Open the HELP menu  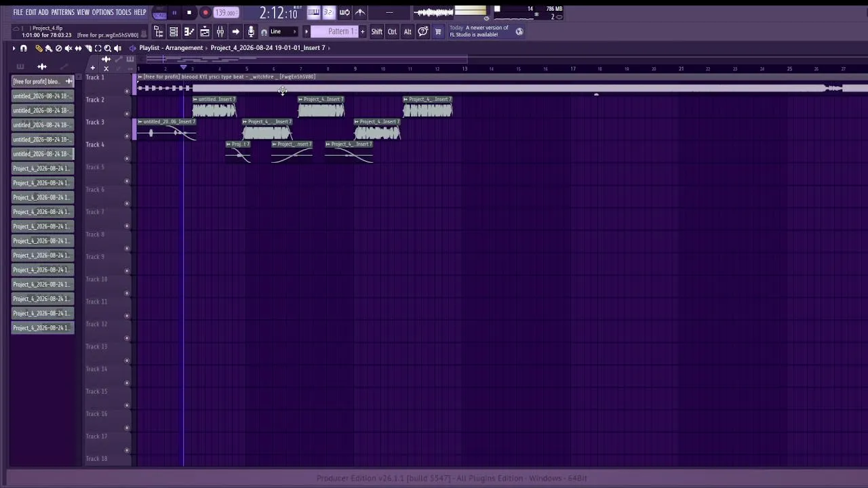(x=140, y=12)
